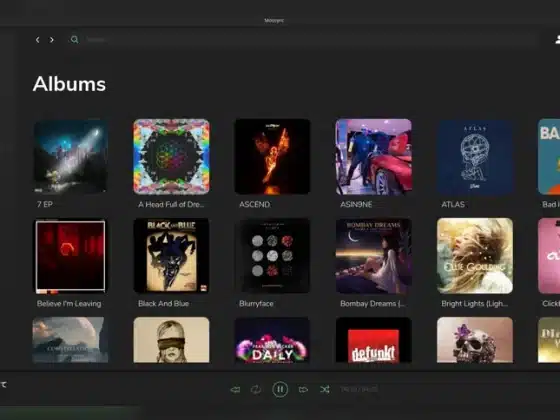Click the "7 EP" album title
Screen dimensions: 560x420
[x=45, y=204]
